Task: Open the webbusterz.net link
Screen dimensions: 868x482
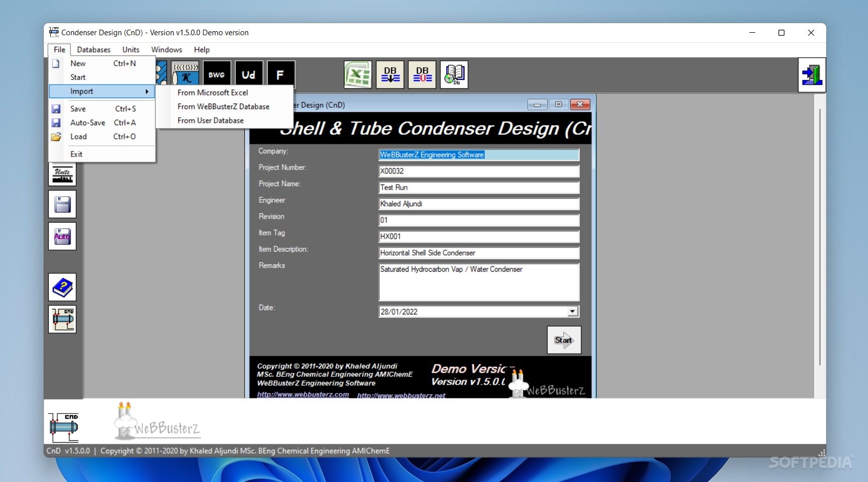Action: (x=402, y=395)
